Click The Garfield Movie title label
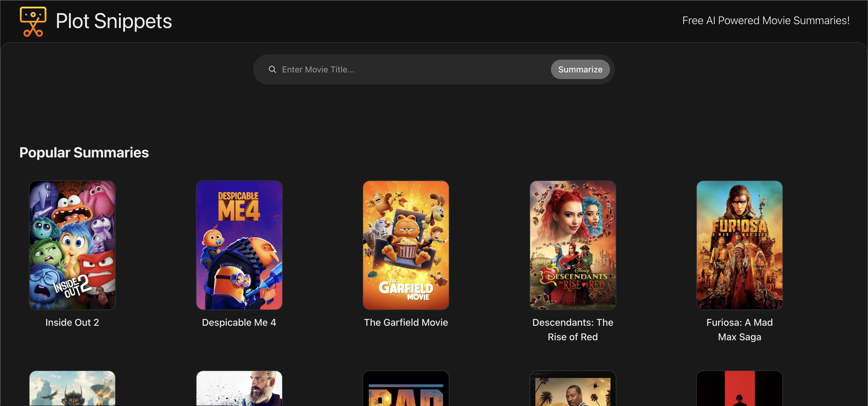This screenshot has height=406, width=868. pos(406,322)
